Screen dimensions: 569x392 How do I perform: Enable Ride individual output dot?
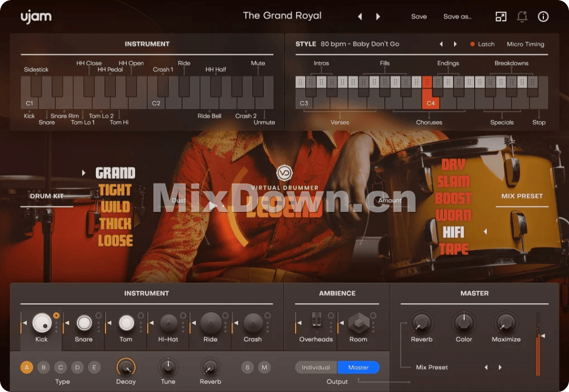pyautogui.click(x=225, y=316)
